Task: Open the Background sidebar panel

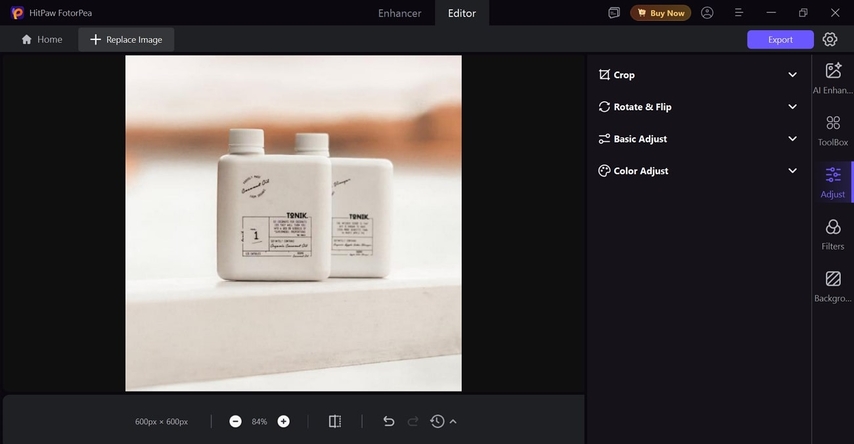Action: (832, 286)
